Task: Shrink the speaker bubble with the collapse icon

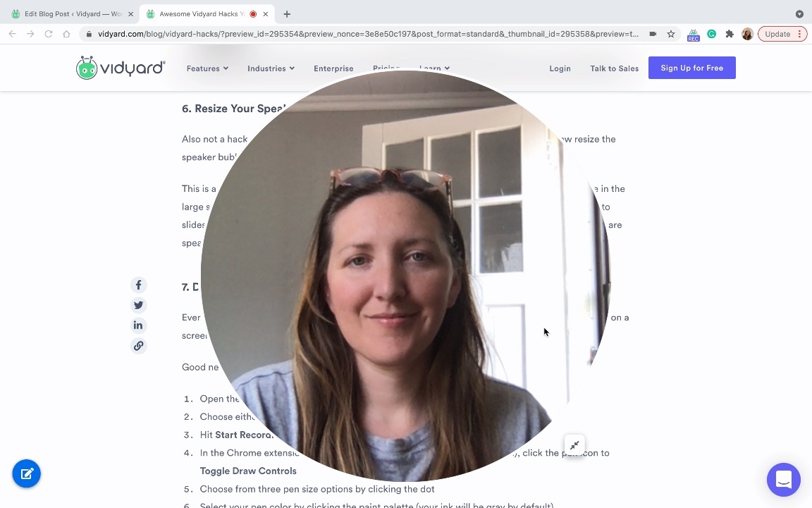Action: [574, 445]
